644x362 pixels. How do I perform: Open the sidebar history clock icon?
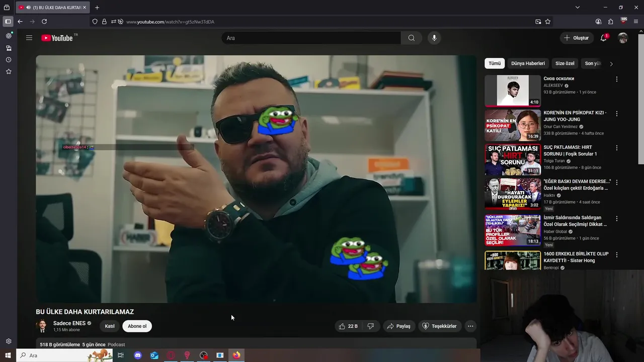[x=9, y=60]
